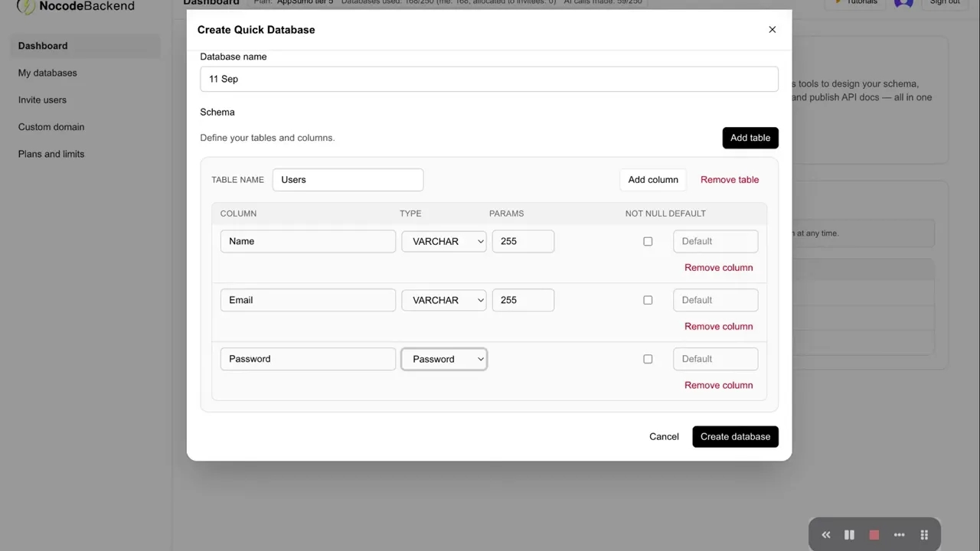
Task: Click the user avatar icon
Action: (903, 3)
